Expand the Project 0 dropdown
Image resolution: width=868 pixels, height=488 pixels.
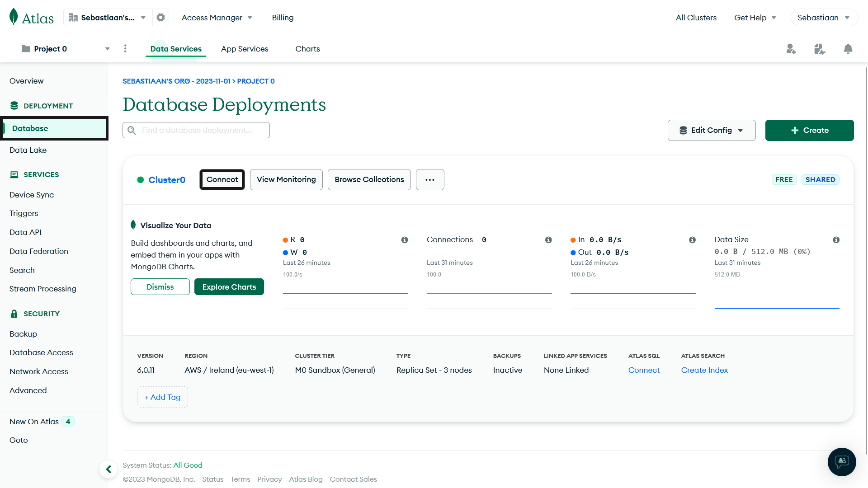pos(107,48)
